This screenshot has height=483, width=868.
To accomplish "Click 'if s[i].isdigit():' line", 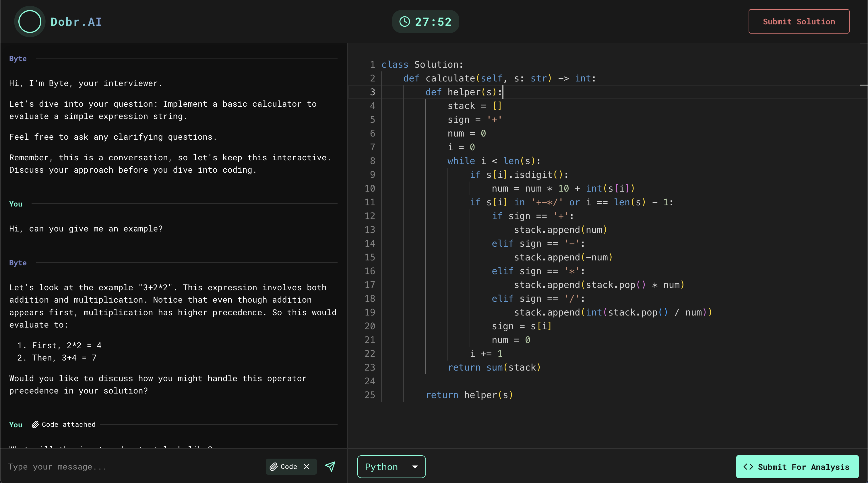I will coord(519,175).
